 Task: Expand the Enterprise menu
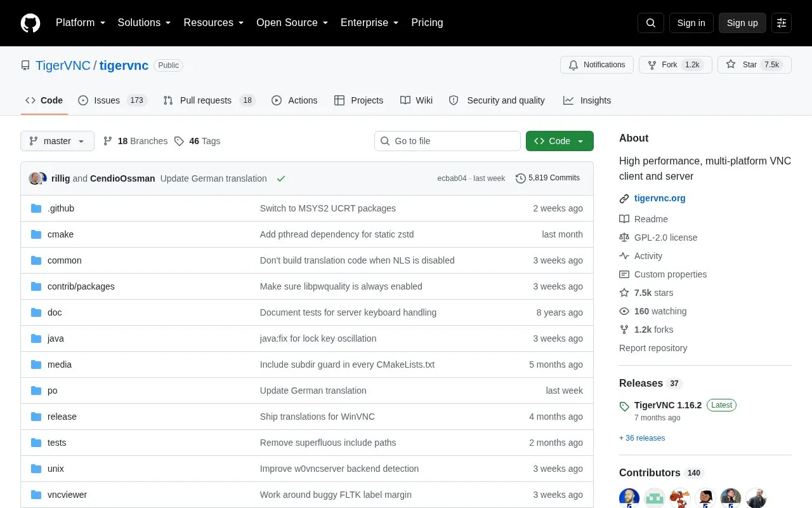click(370, 23)
